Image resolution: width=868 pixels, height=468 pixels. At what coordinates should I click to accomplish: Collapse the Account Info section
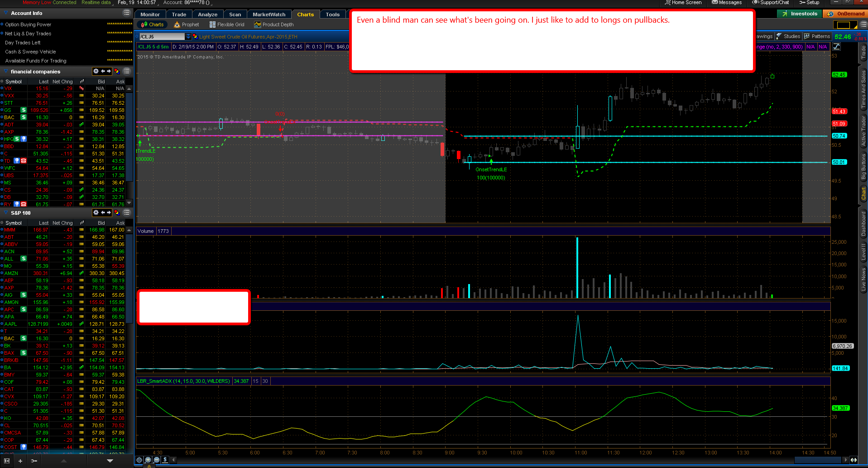click(6, 13)
